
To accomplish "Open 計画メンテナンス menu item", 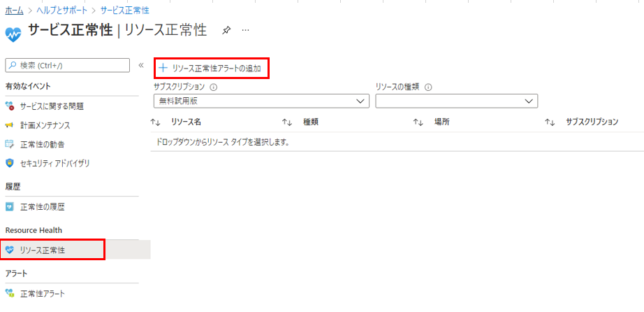I will (x=45, y=125).
